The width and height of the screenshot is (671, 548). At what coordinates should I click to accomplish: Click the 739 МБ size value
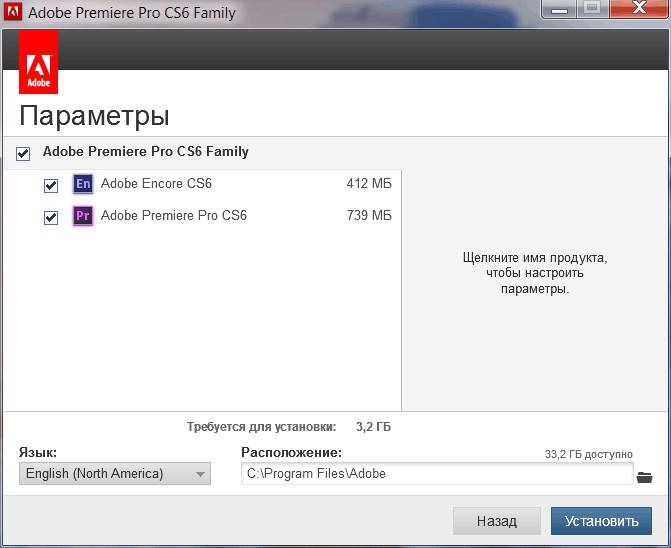pos(369,215)
